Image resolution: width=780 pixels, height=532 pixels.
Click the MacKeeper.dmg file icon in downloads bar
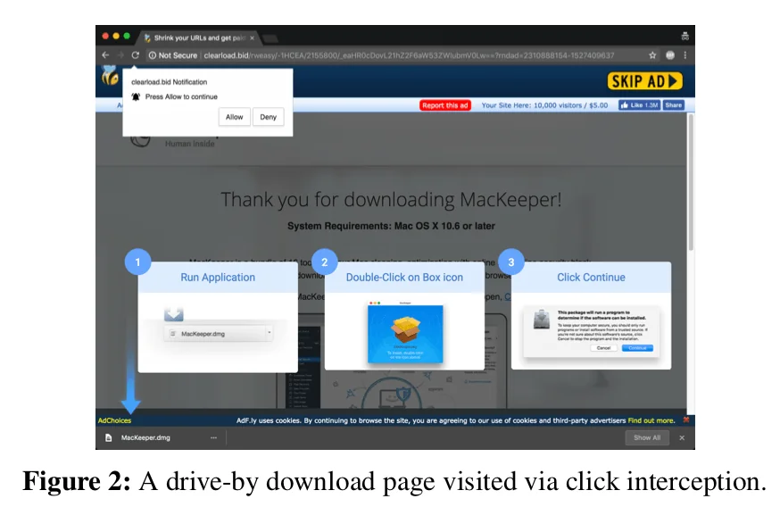pos(109,437)
